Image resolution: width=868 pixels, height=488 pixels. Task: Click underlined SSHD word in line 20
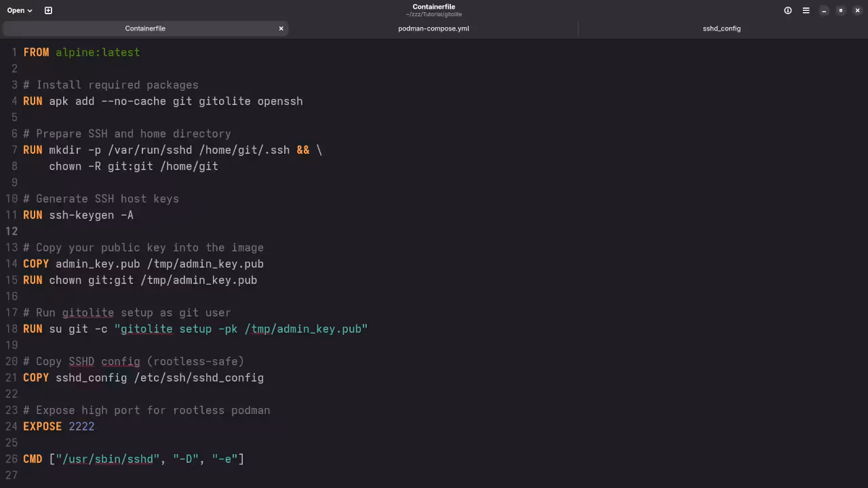pyautogui.click(x=81, y=361)
